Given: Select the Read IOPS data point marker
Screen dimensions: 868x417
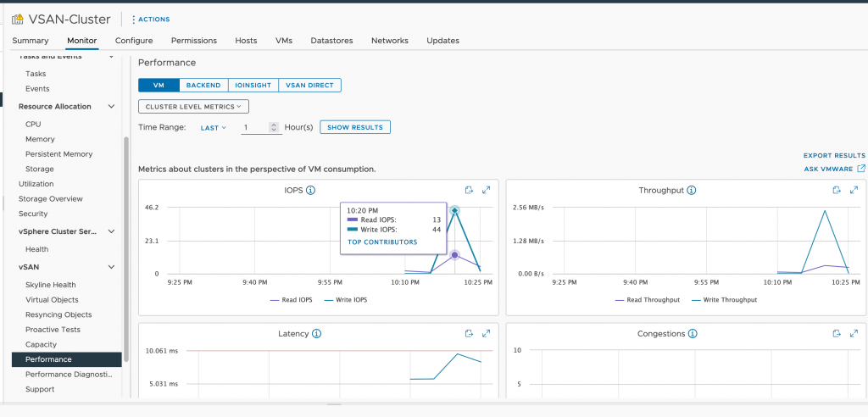Looking at the screenshot, I should pyautogui.click(x=454, y=255).
